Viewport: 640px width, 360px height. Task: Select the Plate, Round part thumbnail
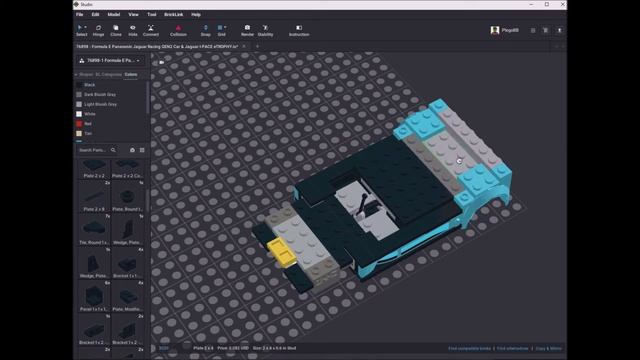click(127, 197)
